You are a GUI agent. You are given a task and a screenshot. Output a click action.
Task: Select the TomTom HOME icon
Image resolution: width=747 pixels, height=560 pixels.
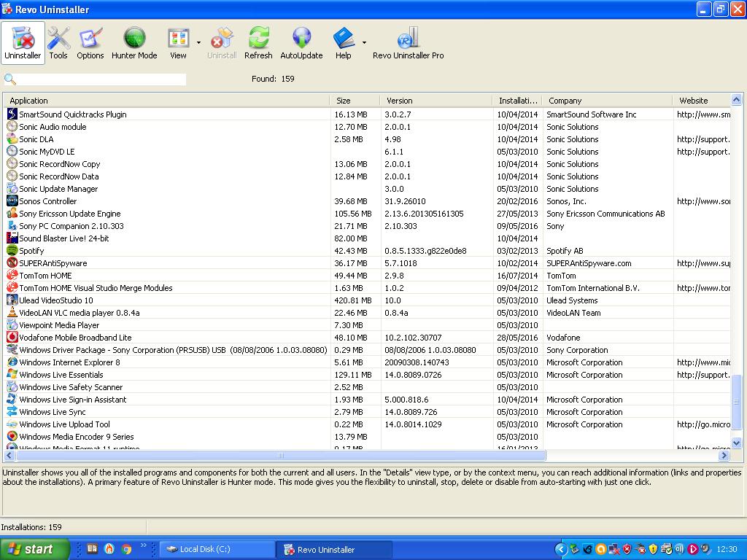[12, 275]
